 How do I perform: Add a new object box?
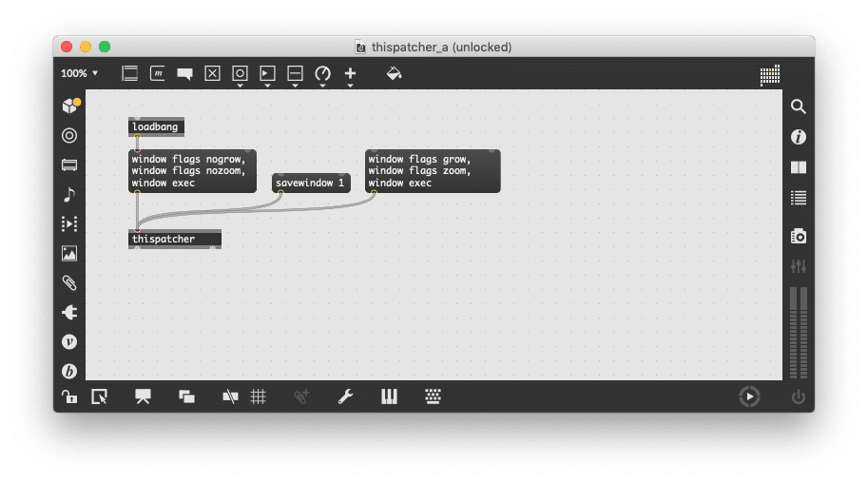(129, 73)
